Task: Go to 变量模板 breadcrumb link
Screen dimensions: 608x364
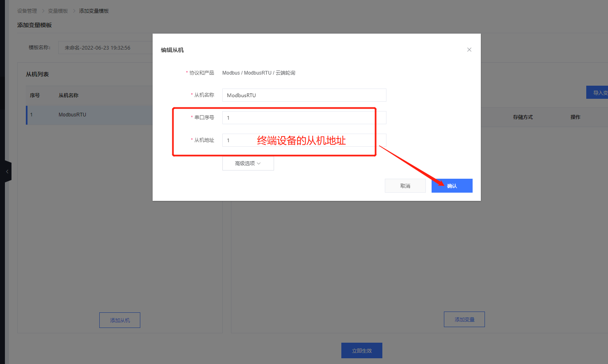Action: [x=58, y=11]
